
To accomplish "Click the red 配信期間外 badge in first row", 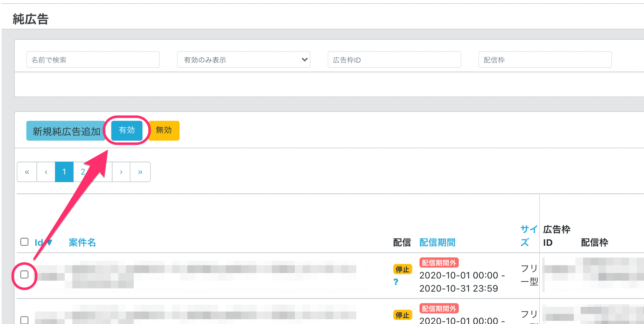I will click(439, 263).
